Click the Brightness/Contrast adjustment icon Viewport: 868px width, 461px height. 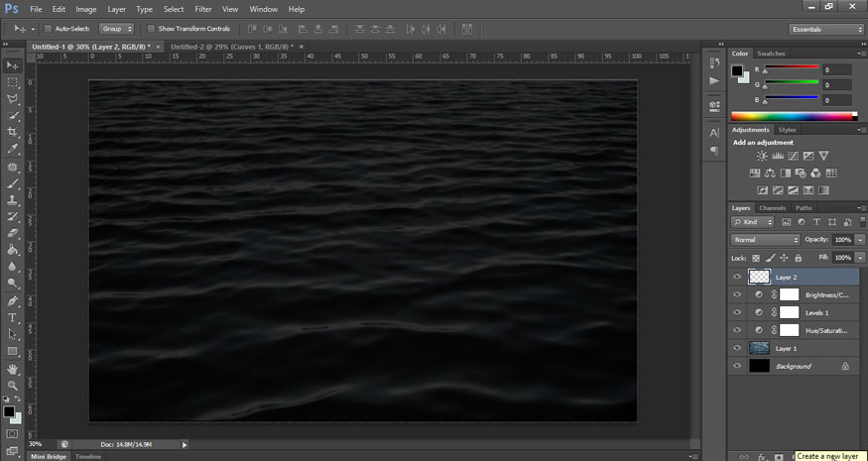[x=762, y=157]
